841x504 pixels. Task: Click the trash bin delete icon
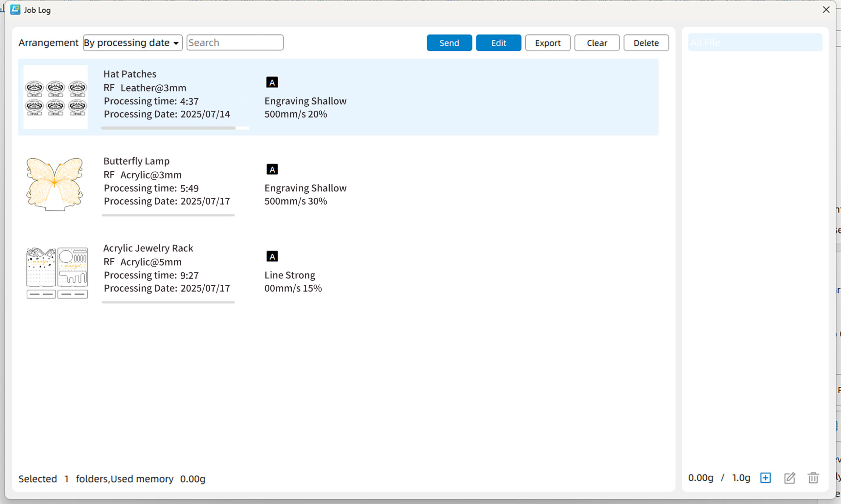[813, 478]
